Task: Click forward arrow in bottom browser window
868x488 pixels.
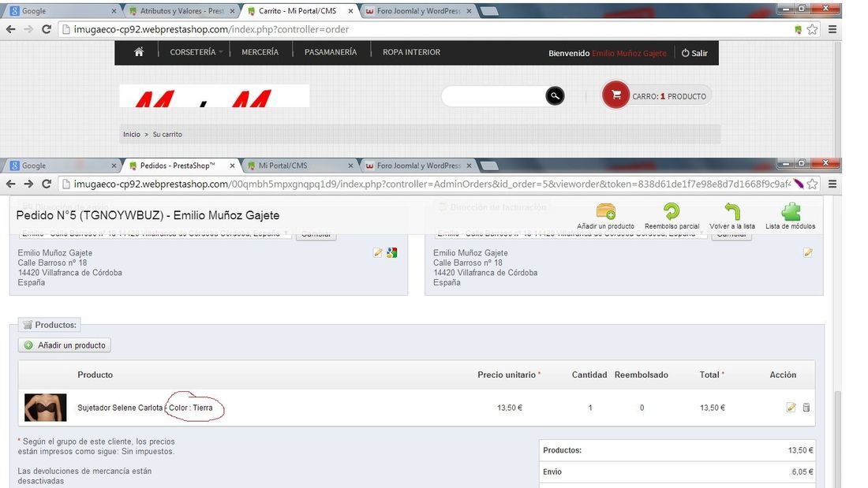Action: (28, 184)
